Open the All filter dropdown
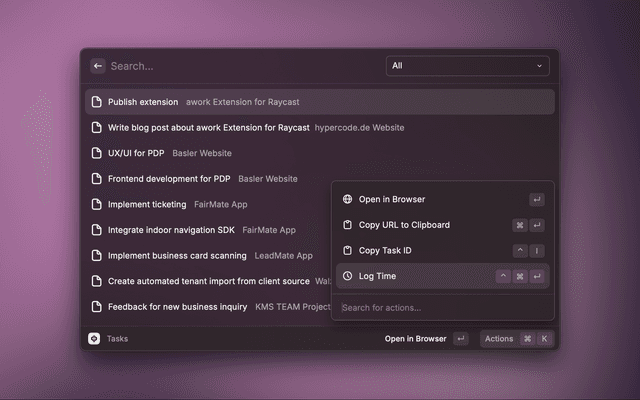The image size is (640, 400). (467, 66)
